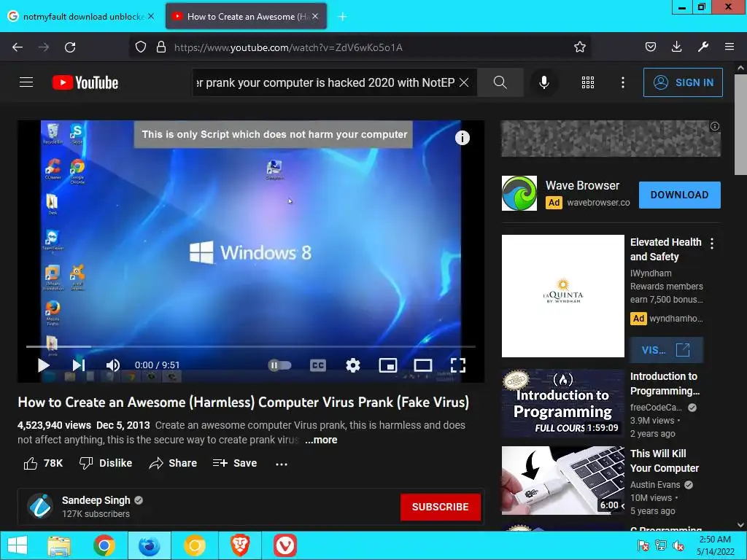Open Wave Browser ad logo
Screen dimensions: 747x560
519,193
